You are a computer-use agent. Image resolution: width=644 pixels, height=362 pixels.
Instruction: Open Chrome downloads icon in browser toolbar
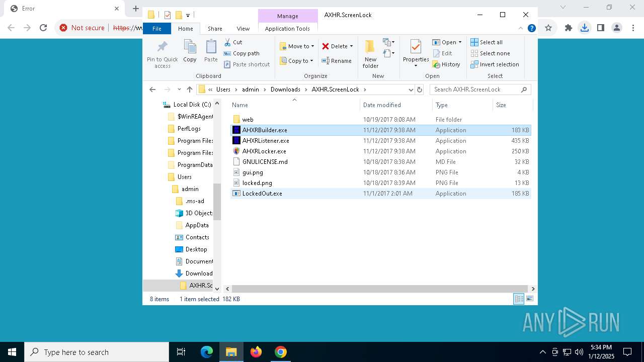pos(584,28)
